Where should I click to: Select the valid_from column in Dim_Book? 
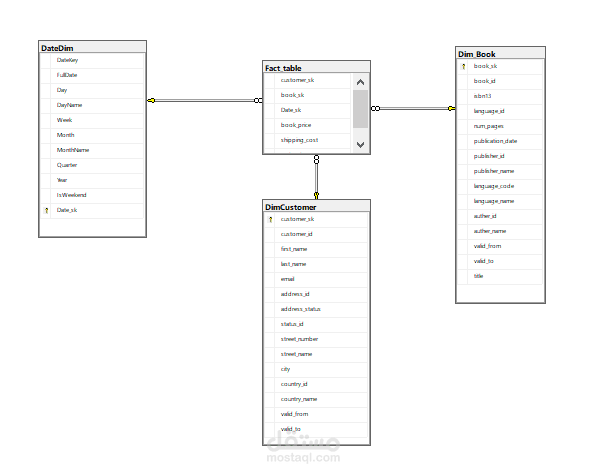tap(500, 246)
